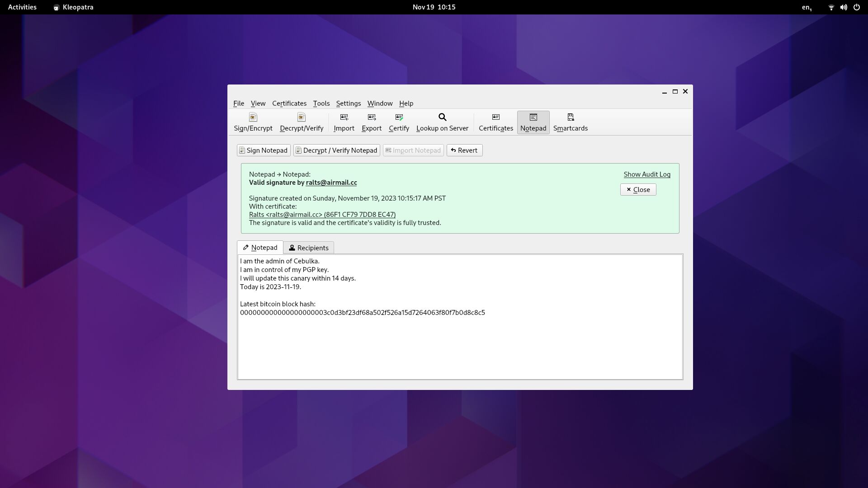Click the Notepad tab

260,247
